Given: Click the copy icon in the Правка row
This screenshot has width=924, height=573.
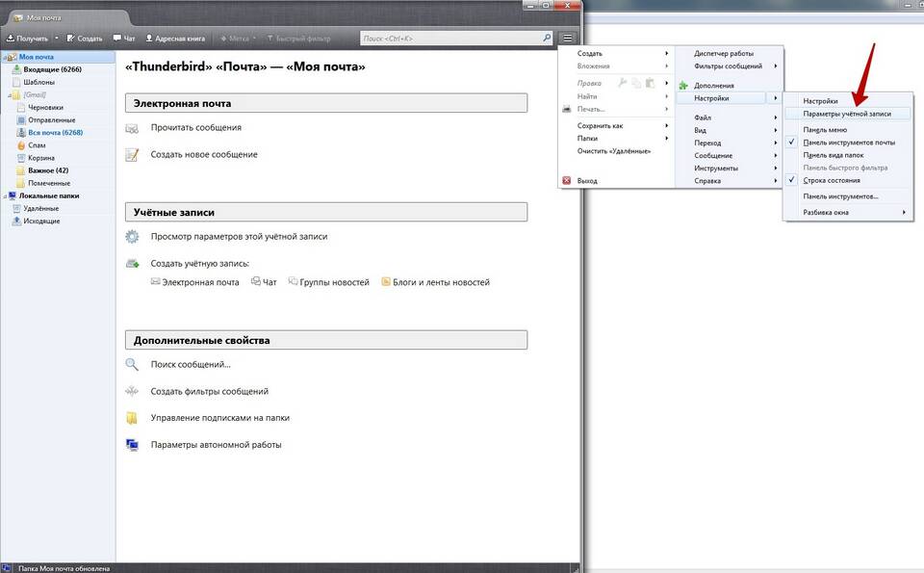Looking at the screenshot, I should [x=636, y=83].
